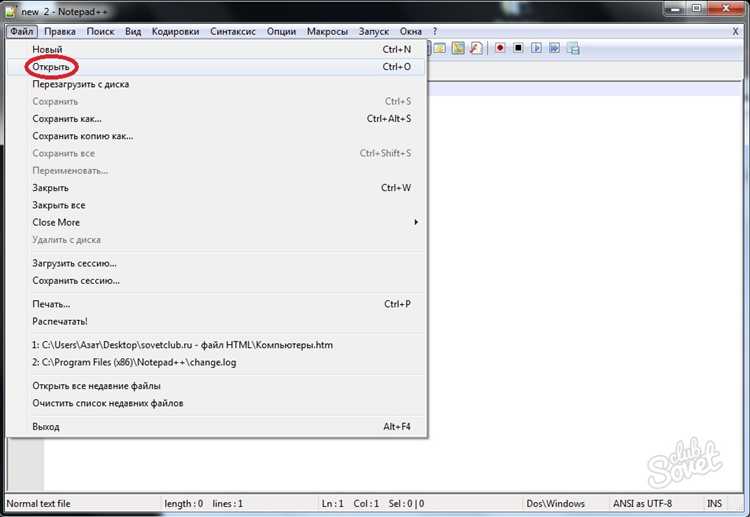Select Сохранить копию как... entry
The height and width of the screenshot is (517, 750).
pyautogui.click(x=216, y=136)
